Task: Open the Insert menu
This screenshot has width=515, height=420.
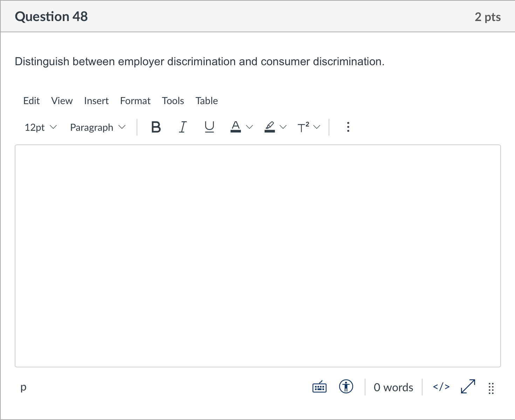Action: (96, 101)
